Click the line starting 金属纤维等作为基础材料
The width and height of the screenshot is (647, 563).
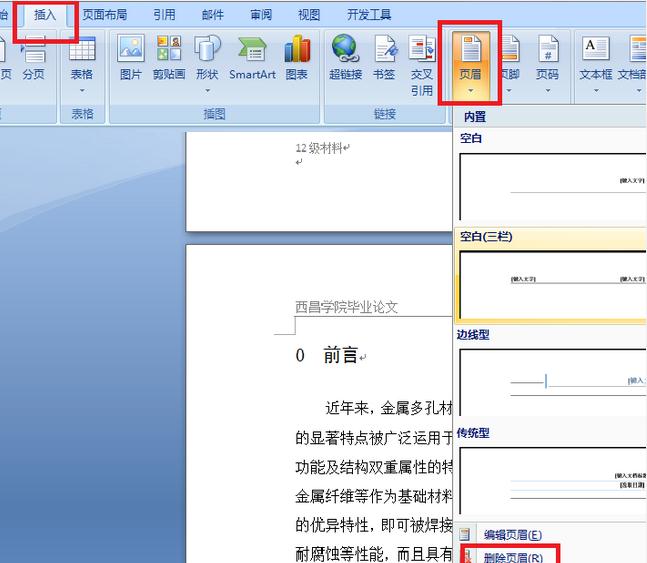pyautogui.click(x=373, y=496)
